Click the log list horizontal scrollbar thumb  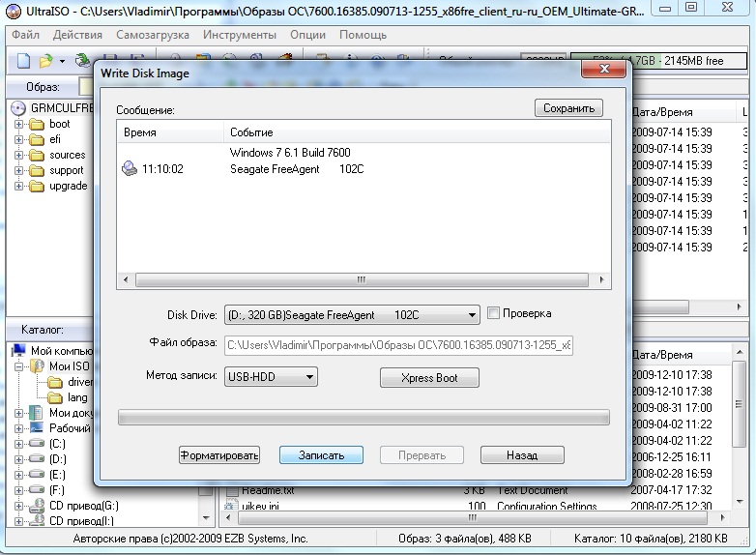pyautogui.click(x=362, y=279)
